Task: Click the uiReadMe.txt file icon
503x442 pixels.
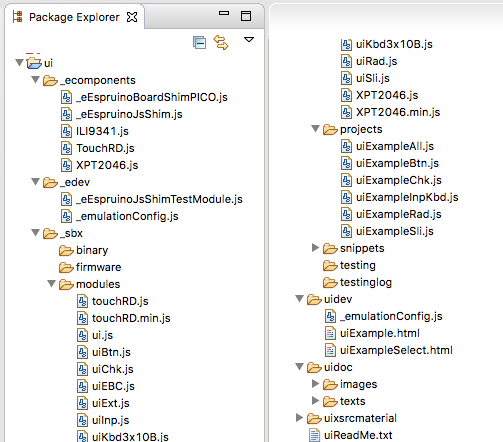Action: [314, 435]
